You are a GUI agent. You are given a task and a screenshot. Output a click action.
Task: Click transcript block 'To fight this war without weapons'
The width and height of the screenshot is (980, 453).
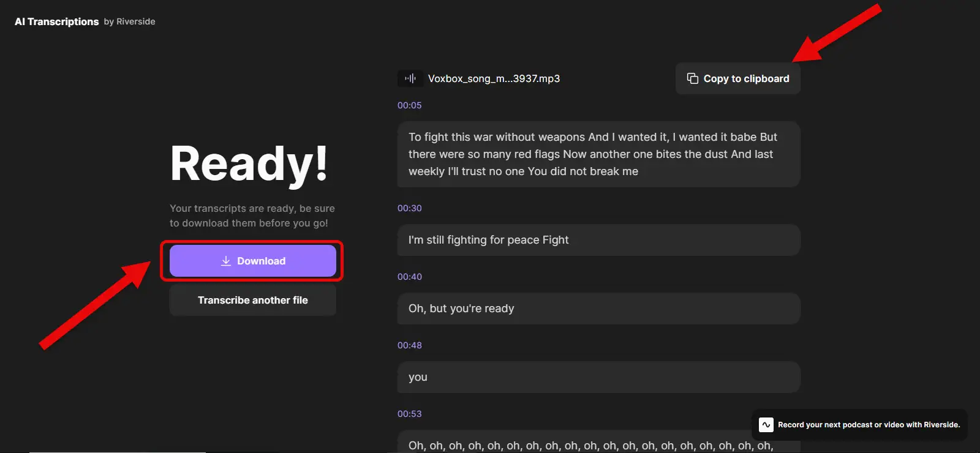coord(599,154)
